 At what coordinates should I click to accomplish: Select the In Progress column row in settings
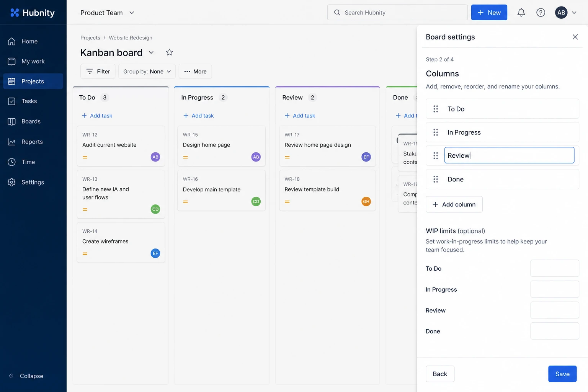(x=502, y=132)
